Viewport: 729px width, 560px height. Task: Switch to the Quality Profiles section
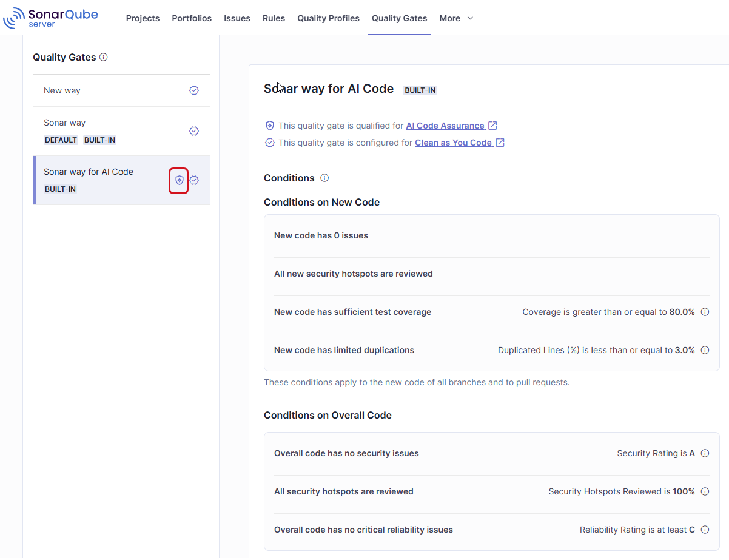tap(328, 18)
